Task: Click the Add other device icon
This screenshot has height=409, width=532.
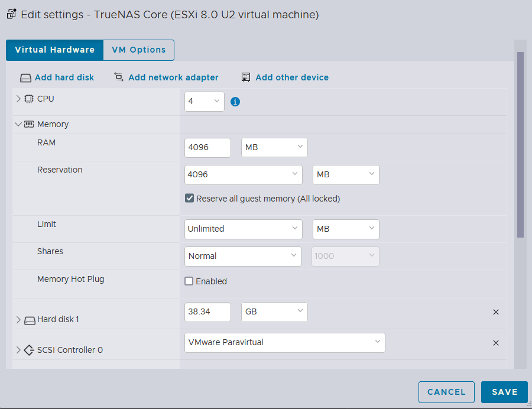Action: pos(246,77)
